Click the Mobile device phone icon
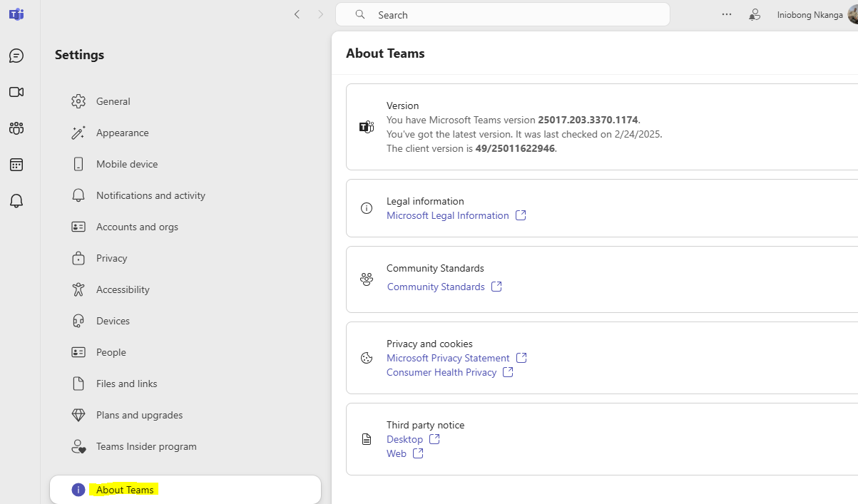 coord(78,164)
